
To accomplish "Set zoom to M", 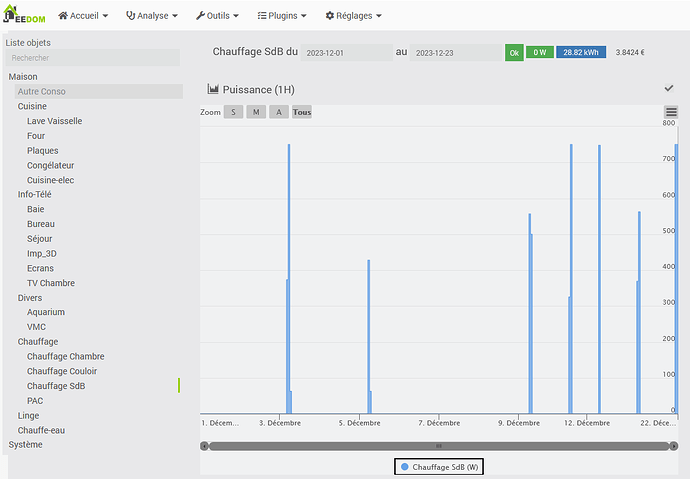I will tap(256, 112).
